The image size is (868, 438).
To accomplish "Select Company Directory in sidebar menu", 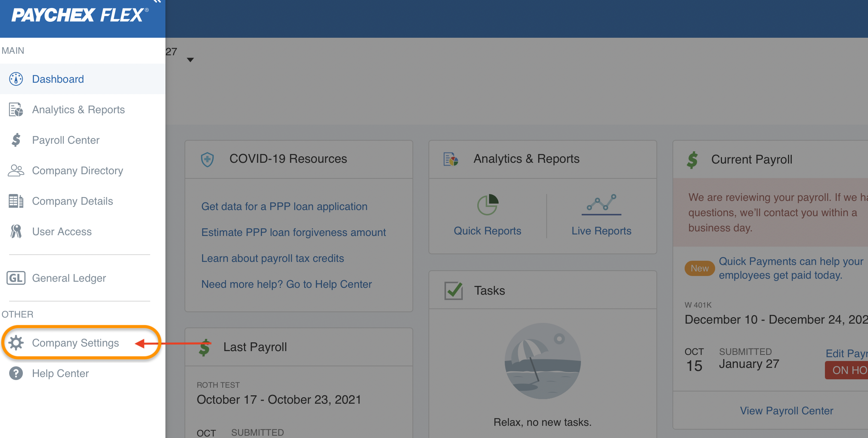I will 77,170.
